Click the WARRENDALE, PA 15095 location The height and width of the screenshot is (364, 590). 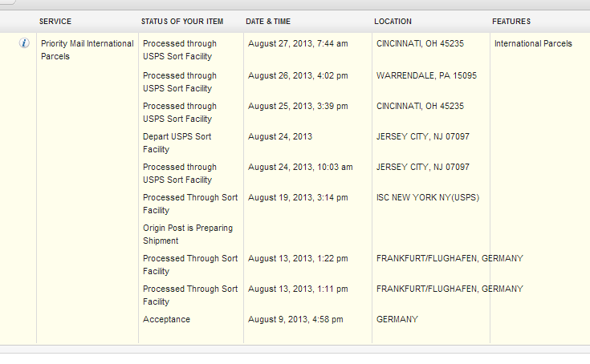point(426,75)
